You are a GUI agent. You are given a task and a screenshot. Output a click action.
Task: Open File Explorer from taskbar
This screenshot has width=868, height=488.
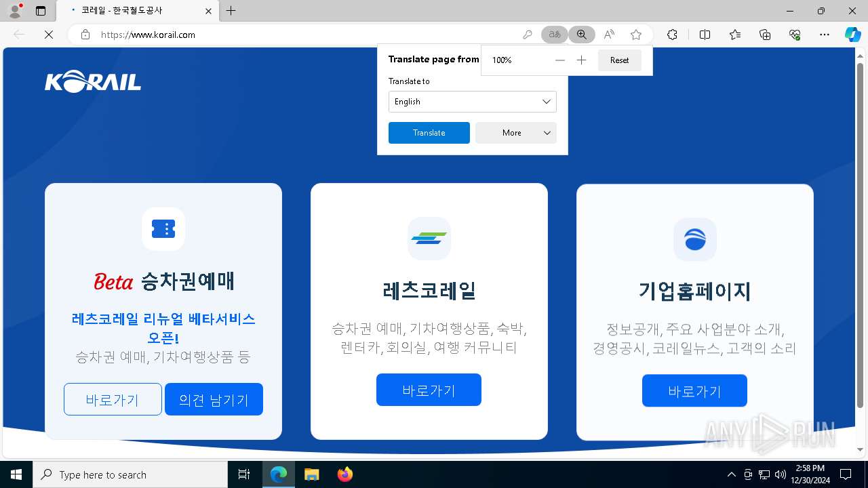click(x=311, y=474)
